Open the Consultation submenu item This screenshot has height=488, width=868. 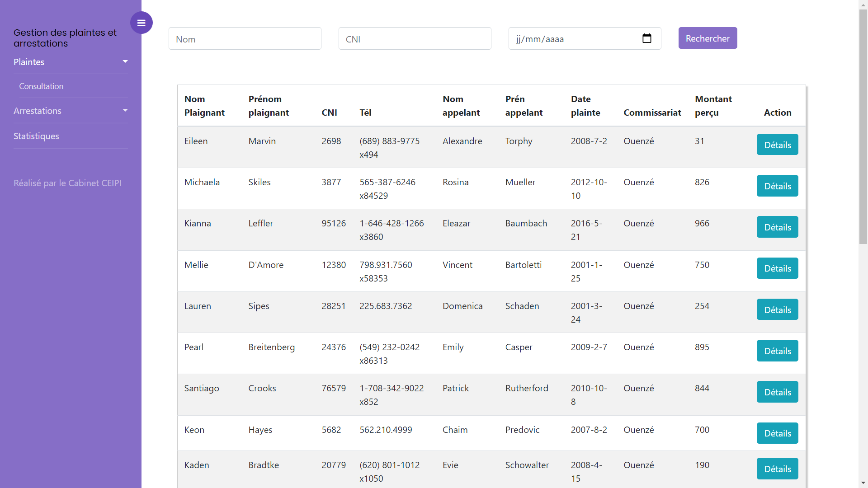tap(41, 86)
